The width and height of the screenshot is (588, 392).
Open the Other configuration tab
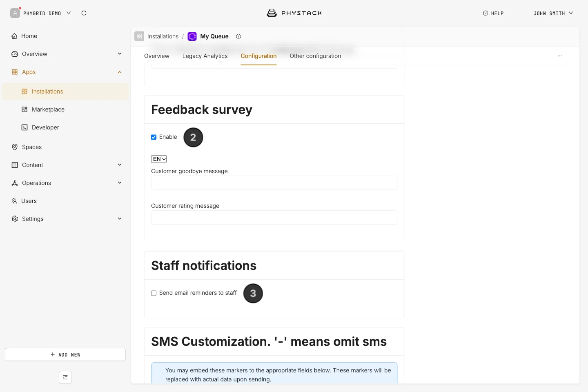(315, 56)
